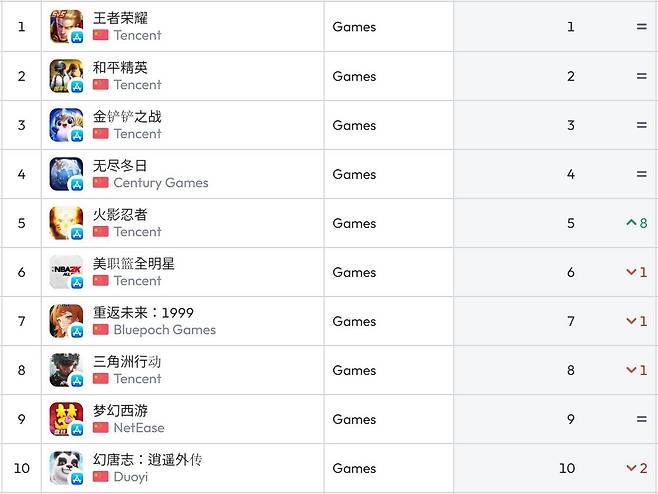This screenshot has width=658, height=494.
Task: Select the 三角洲行动 game icon
Action: click(x=66, y=370)
